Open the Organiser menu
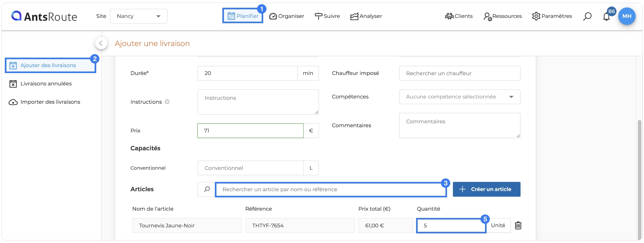 pos(286,16)
